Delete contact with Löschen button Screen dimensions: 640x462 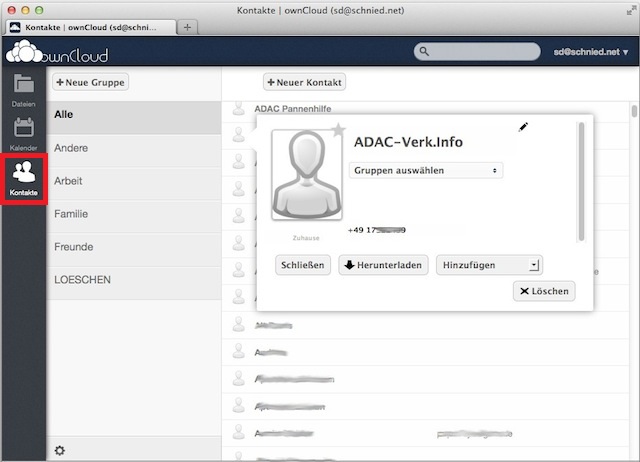pyautogui.click(x=544, y=291)
